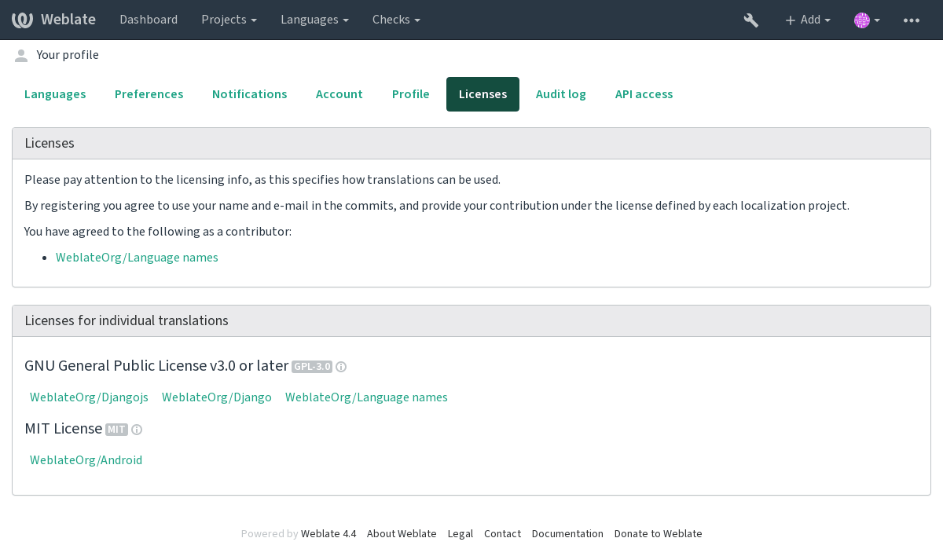Click the Weblate logo icon
This screenshot has height=560, width=943.
[x=22, y=20]
